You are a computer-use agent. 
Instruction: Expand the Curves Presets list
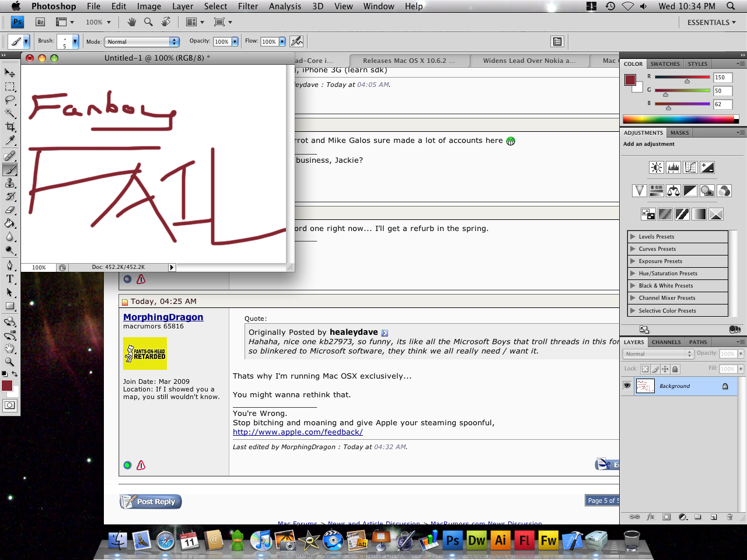point(633,249)
